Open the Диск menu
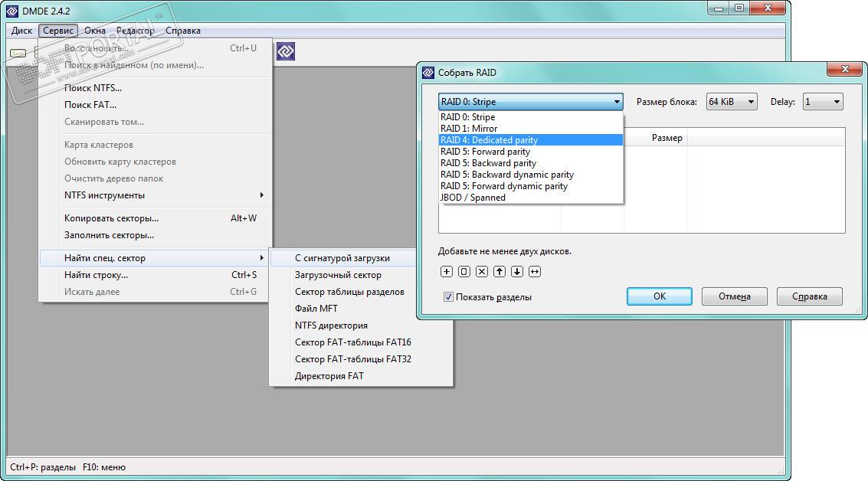Image resolution: width=868 pixels, height=481 pixels. [x=21, y=31]
